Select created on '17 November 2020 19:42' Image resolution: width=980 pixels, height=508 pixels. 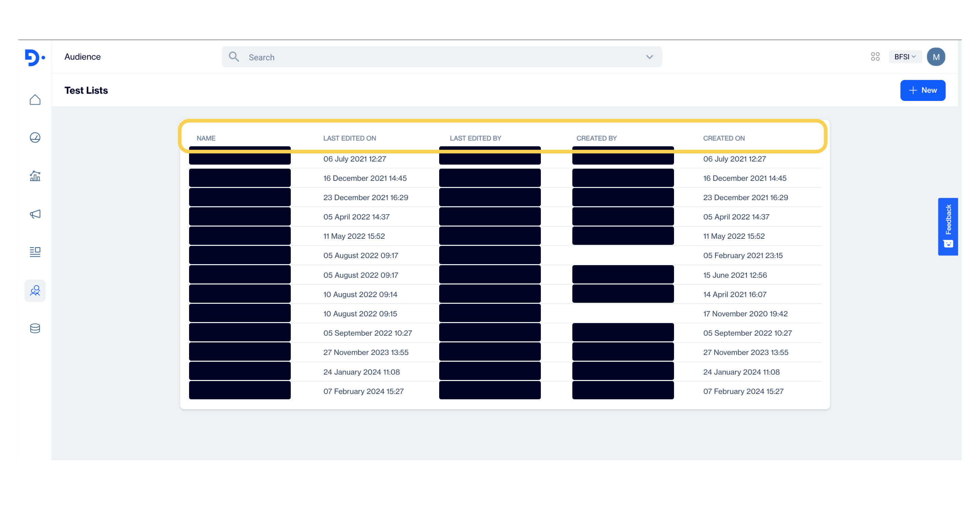click(745, 314)
